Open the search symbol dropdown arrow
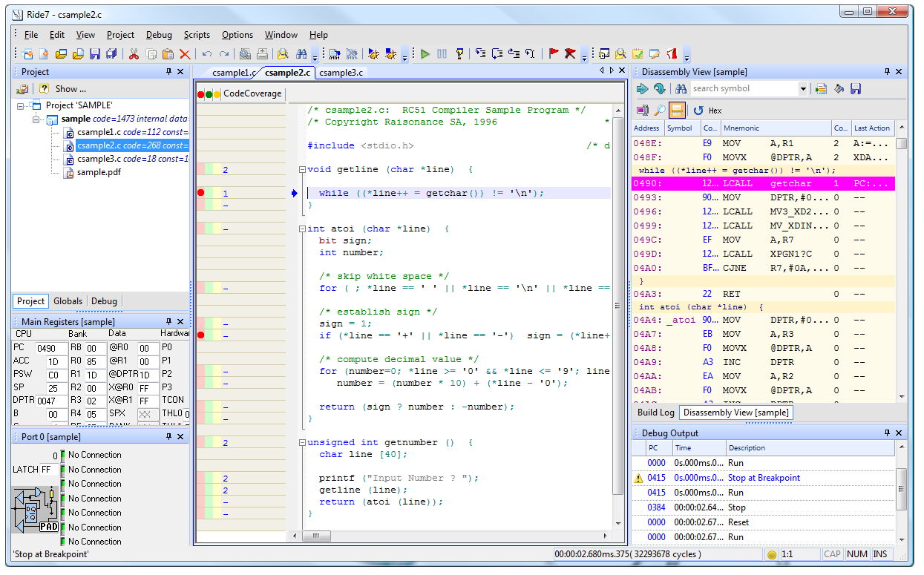This screenshot has width=924, height=575. pyautogui.click(x=803, y=89)
